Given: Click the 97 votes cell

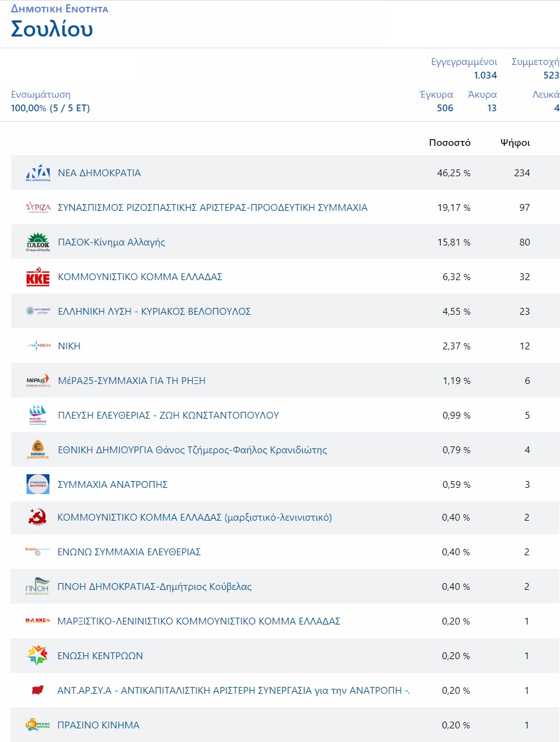Looking at the screenshot, I should (x=525, y=208).
